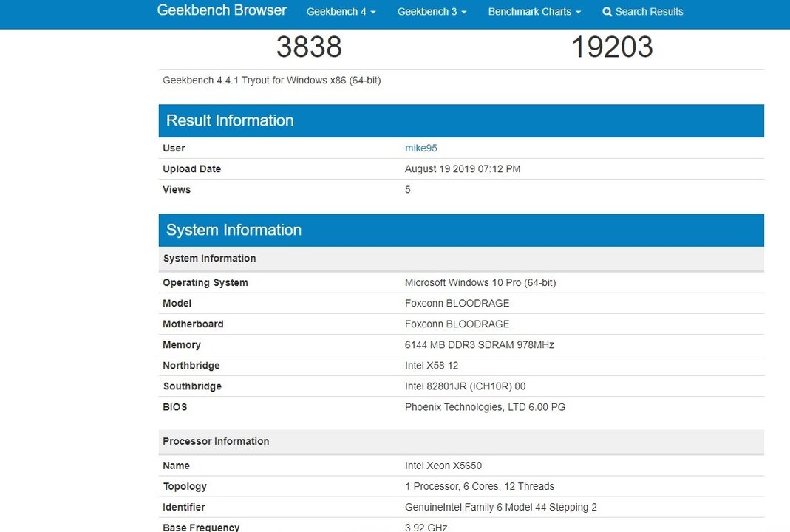Select the identifier GenuineIntel Family 6 Model 44 Stepping 2
Viewport: 790px width, 532px height.
(x=501, y=507)
